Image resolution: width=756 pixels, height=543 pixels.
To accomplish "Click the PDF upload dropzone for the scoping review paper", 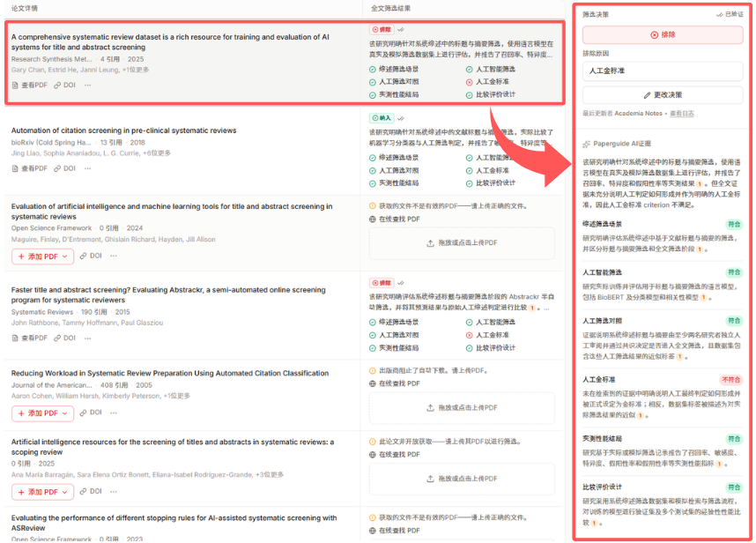I will click(462, 479).
